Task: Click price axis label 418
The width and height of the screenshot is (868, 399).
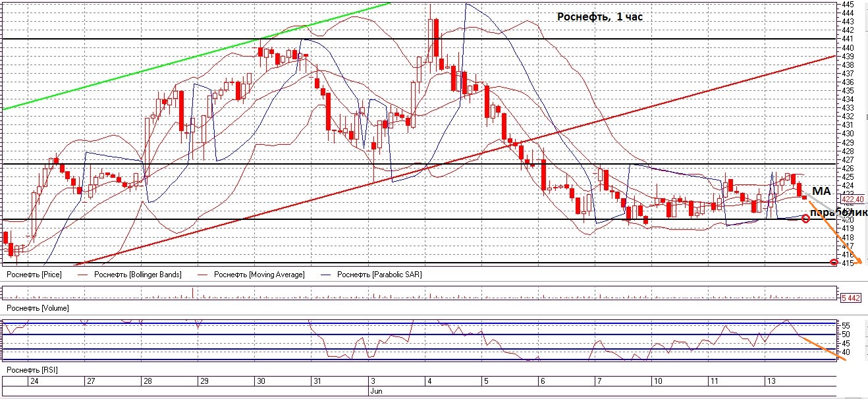Action: click(848, 237)
